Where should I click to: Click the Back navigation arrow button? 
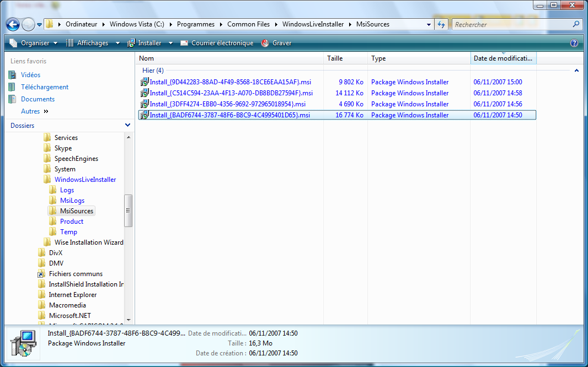click(x=13, y=25)
